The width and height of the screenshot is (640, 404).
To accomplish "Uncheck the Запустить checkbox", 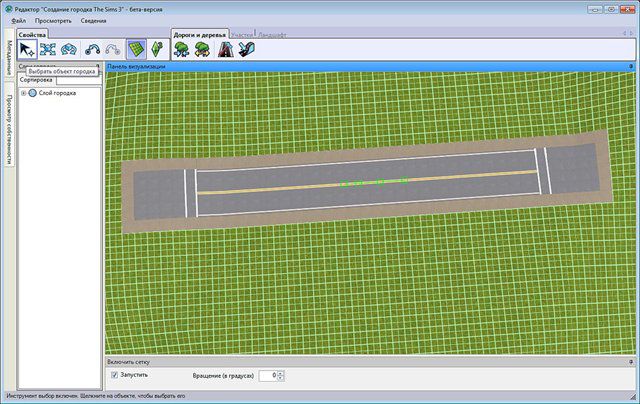I will click(x=114, y=375).
